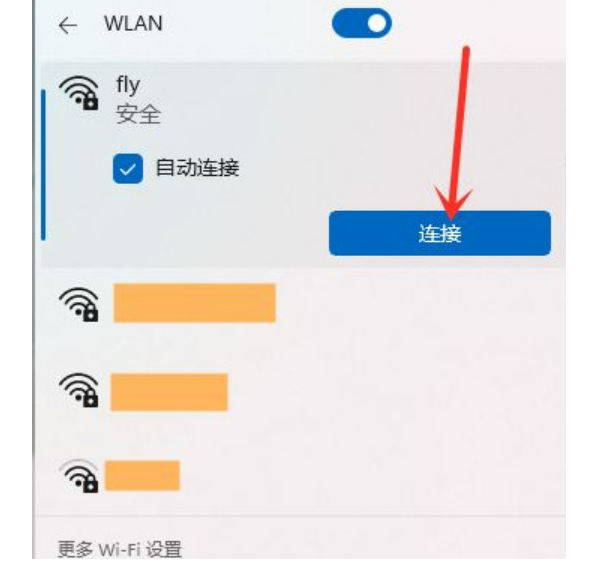The height and width of the screenshot is (565, 616).
Task: Click the weak-signal Wi-Fi icon of last network
Action: [x=79, y=475]
